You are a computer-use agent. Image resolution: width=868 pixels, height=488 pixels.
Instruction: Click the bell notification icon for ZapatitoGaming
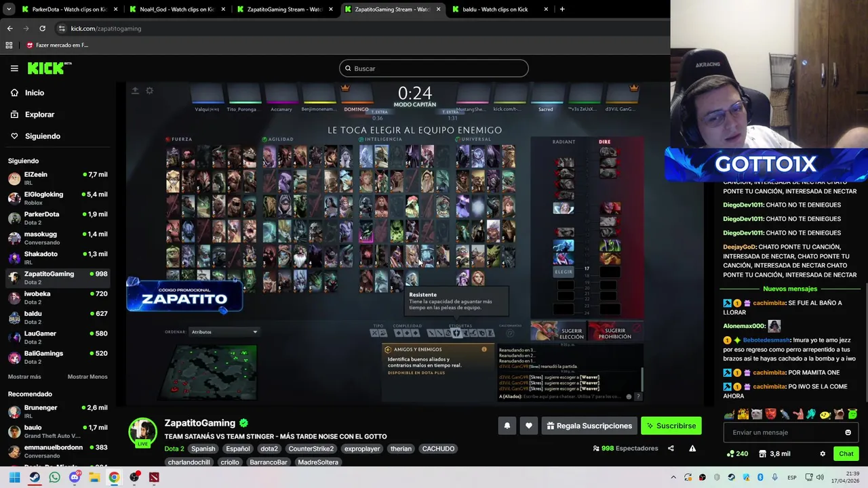(x=507, y=426)
